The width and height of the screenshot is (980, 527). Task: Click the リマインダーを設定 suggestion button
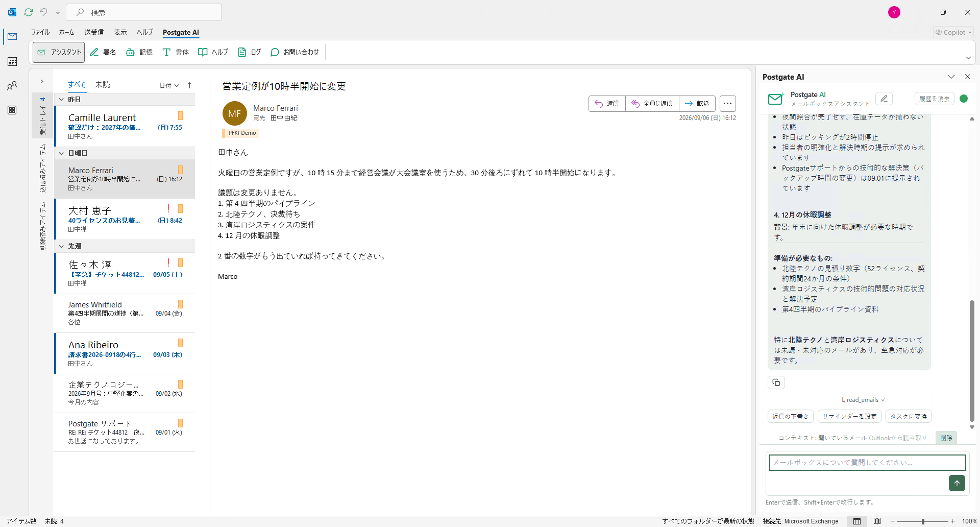pos(849,417)
